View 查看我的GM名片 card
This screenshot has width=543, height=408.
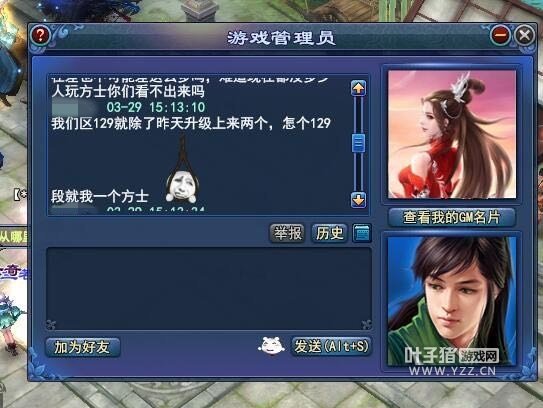451,218
